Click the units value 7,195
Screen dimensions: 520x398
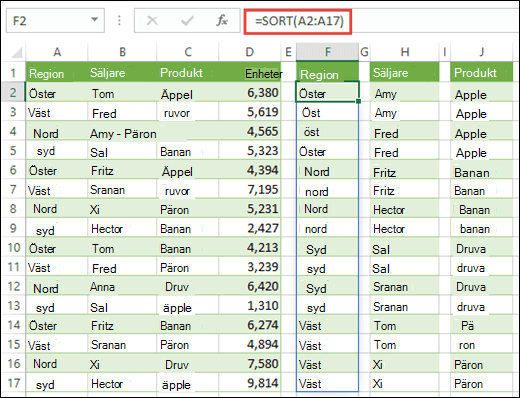pyautogui.click(x=263, y=189)
